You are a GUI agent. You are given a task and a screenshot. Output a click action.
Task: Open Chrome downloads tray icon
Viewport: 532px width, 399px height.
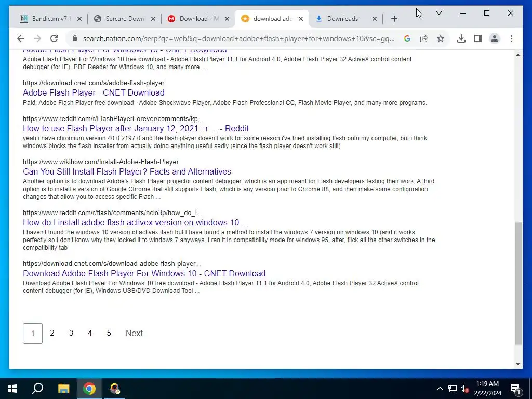tap(461, 38)
